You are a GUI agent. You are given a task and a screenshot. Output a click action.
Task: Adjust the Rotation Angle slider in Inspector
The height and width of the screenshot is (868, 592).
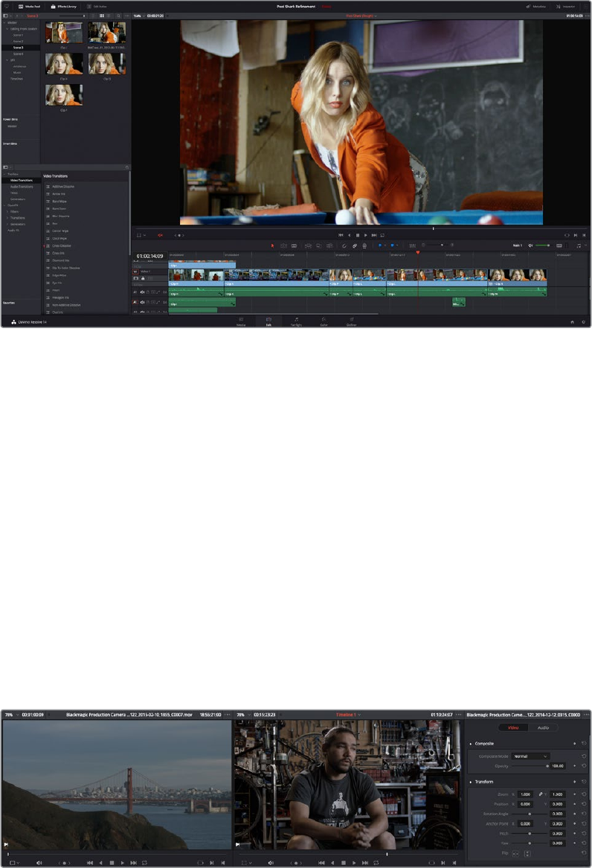(x=530, y=814)
